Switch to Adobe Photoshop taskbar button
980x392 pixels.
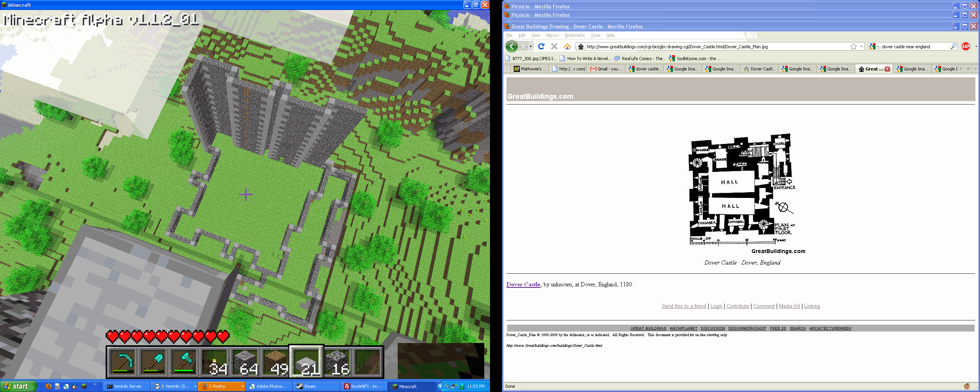(269, 386)
